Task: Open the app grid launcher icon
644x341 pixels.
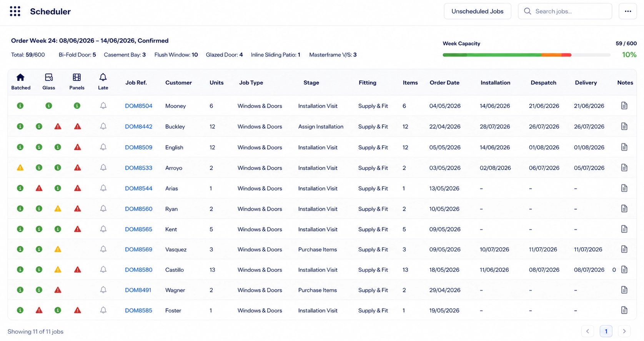Action: (x=15, y=11)
